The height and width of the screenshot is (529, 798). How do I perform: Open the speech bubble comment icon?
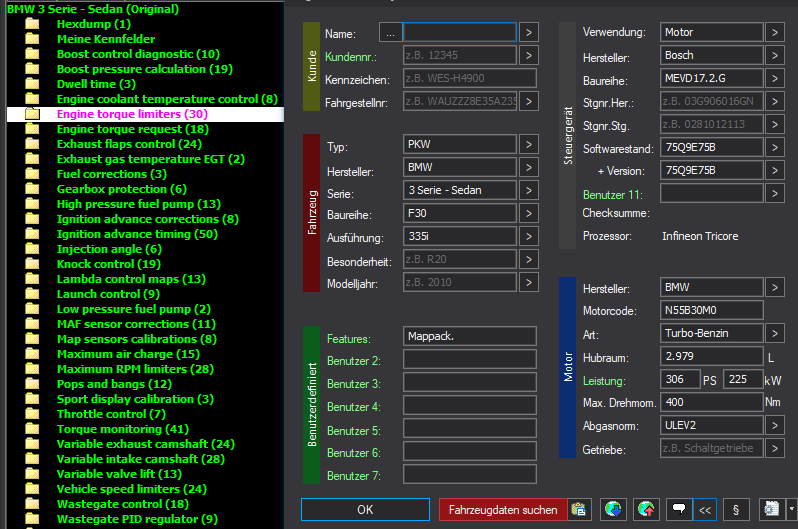point(679,509)
